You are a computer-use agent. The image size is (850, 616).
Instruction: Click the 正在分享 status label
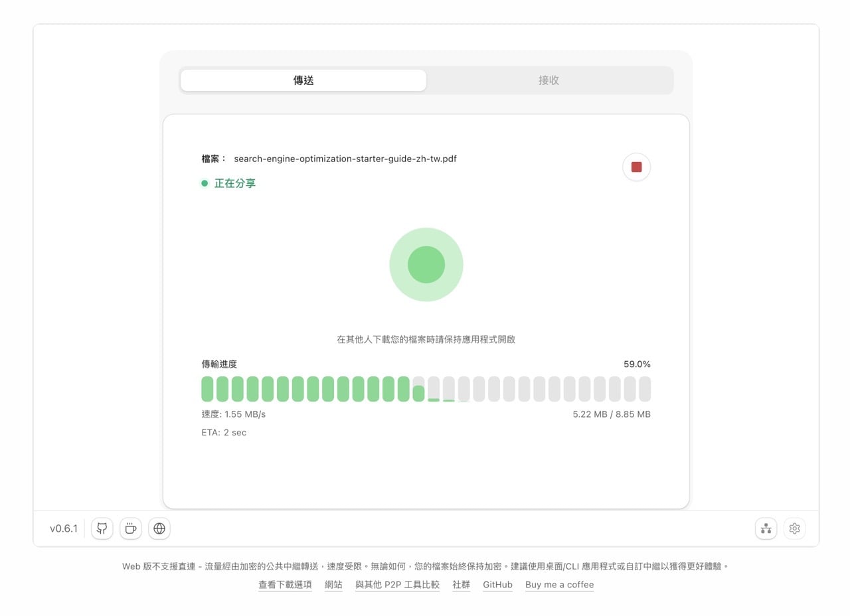pyautogui.click(x=234, y=183)
